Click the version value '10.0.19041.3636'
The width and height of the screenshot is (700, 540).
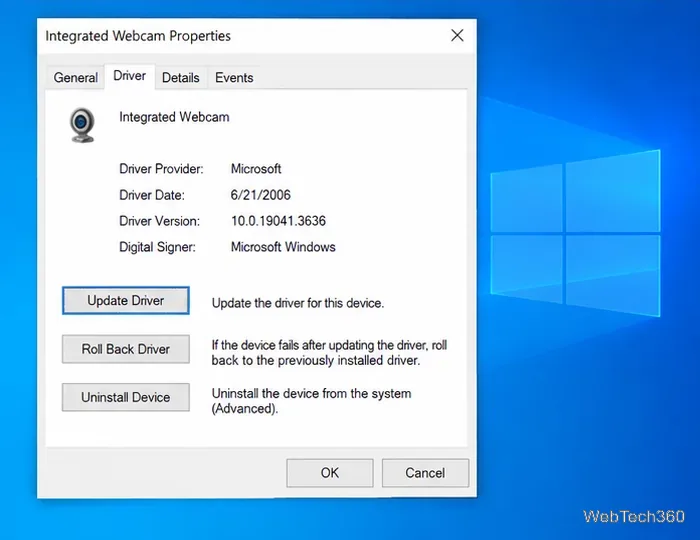coord(278,221)
